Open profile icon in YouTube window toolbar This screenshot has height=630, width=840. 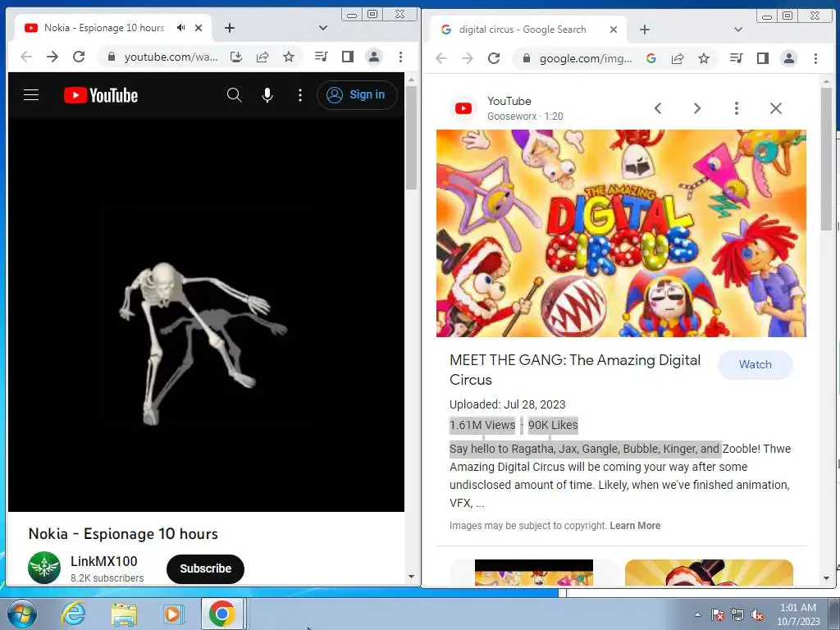pyautogui.click(x=374, y=57)
